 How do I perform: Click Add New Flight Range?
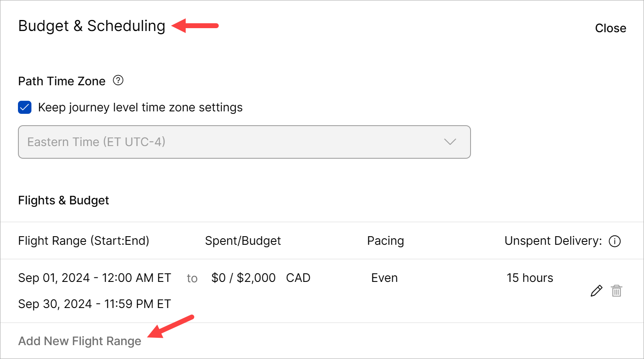point(80,341)
